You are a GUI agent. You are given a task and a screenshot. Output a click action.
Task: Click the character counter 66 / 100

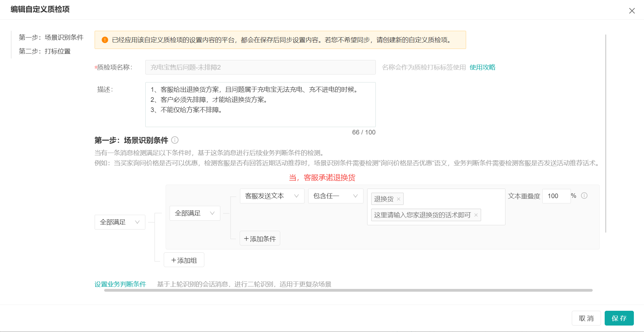click(364, 132)
